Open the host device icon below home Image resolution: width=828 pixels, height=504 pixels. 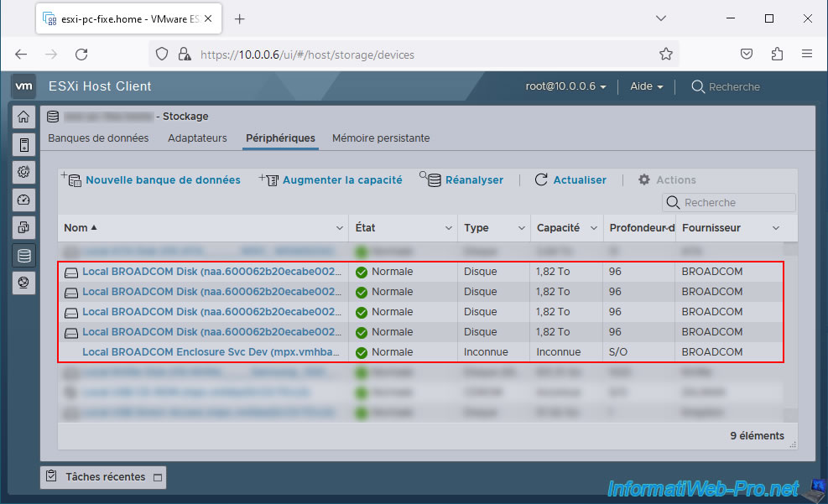(23, 144)
